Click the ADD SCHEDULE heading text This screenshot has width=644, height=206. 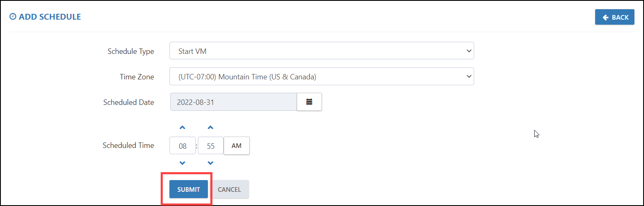click(x=50, y=17)
